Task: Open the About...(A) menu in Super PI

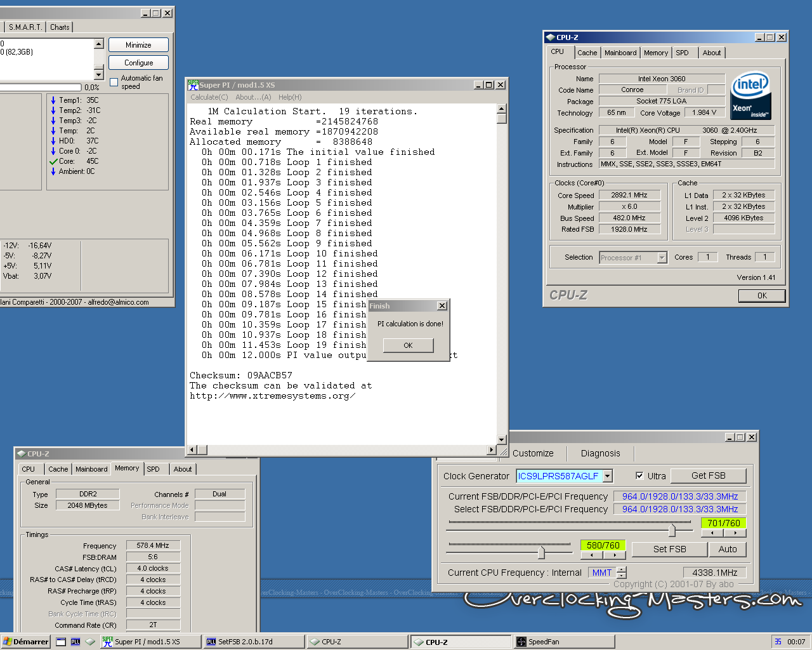Action: point(253,97)
